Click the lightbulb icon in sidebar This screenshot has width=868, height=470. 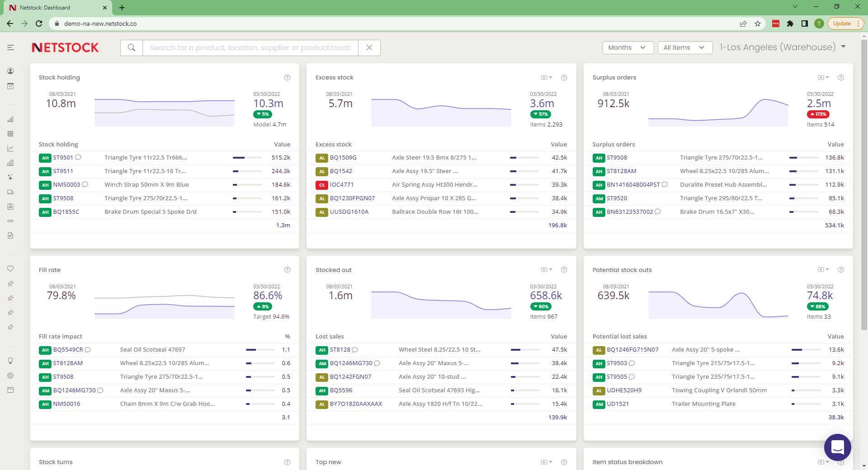click(x=10, y=361)
